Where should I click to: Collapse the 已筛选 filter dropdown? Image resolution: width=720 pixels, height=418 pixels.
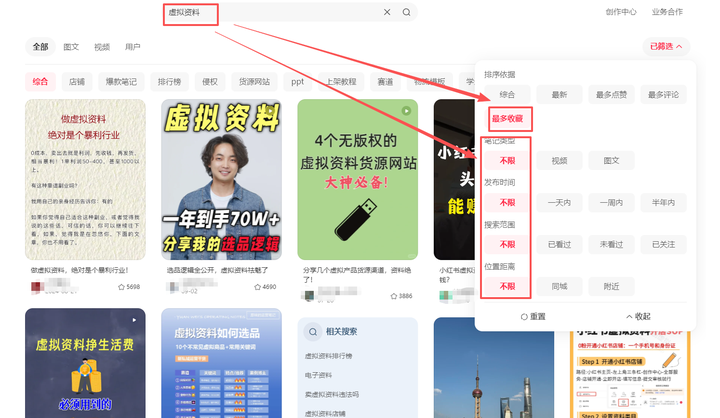(x=666, y=46)
